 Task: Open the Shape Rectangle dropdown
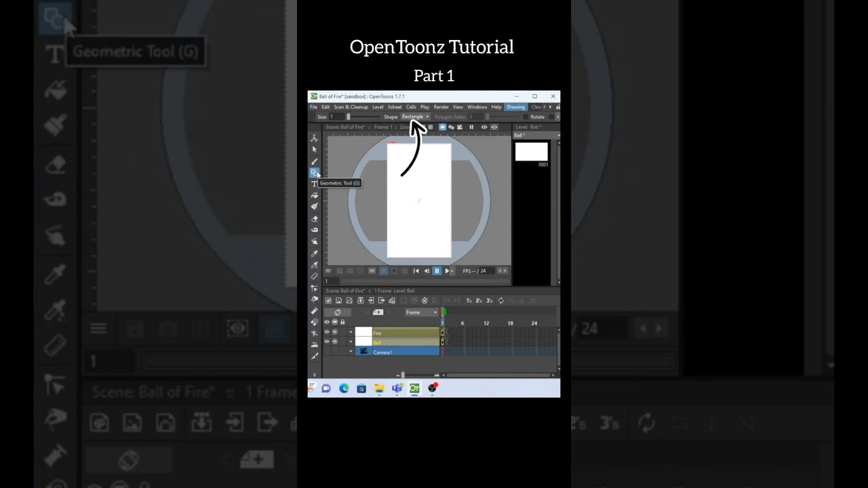pos(415,117)
